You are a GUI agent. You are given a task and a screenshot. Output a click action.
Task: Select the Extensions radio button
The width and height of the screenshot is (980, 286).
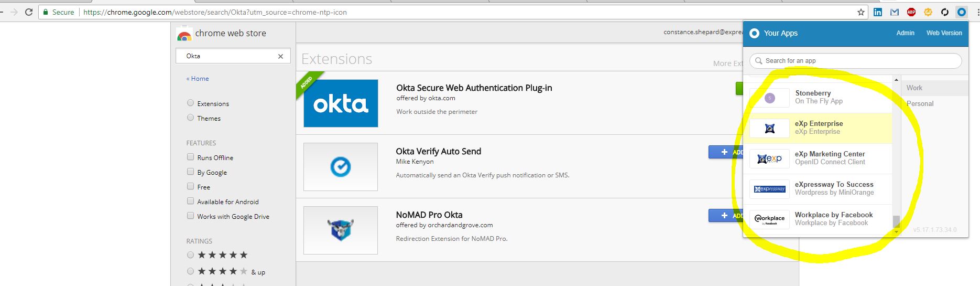(191, 103)
